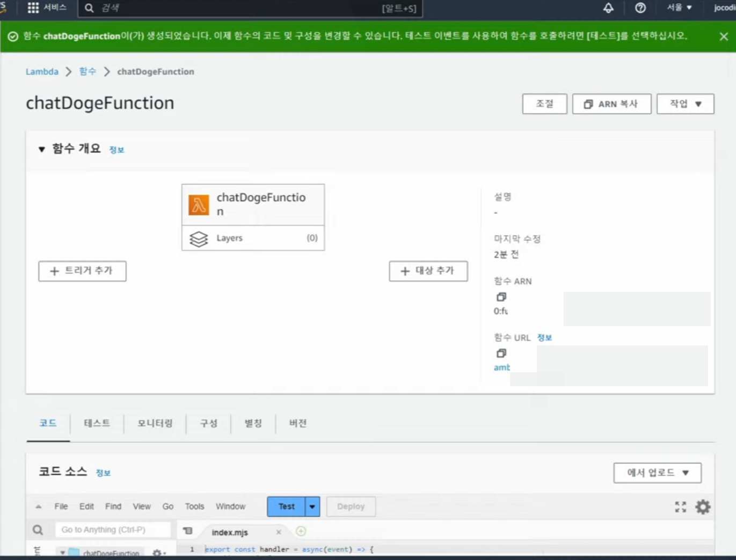Dismiss the green success banner
This screenshot has height=560, width=736.
[x=724, y=36]
